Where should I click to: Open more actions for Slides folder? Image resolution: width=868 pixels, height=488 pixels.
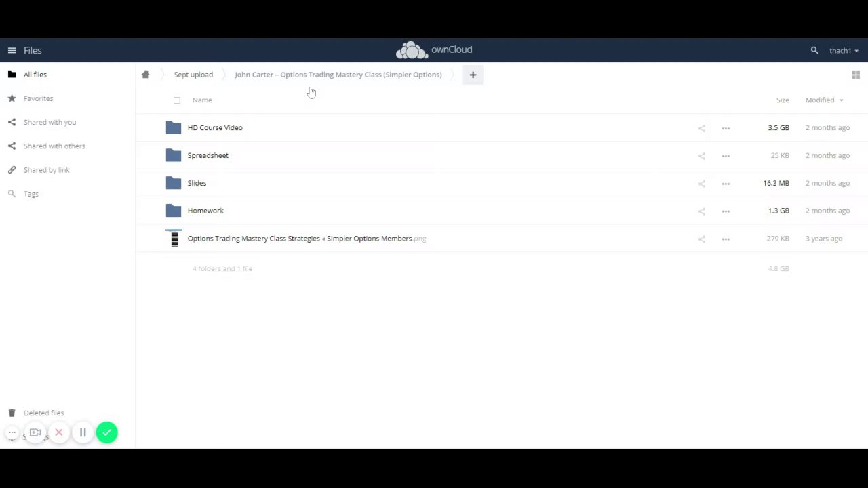point(726,184)
